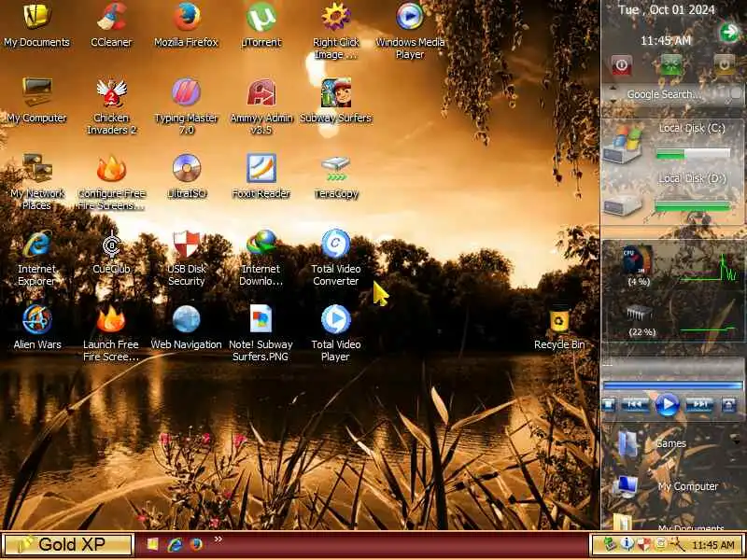Launch Foxit Reader desktop icon
Viewport: 747px width, 560px height.
pos(261,175)
